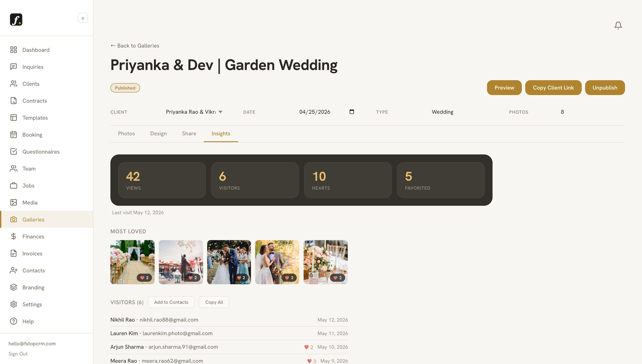
Task: Open the garden aisle ceremony thumbnail
Action: (132, 262)
